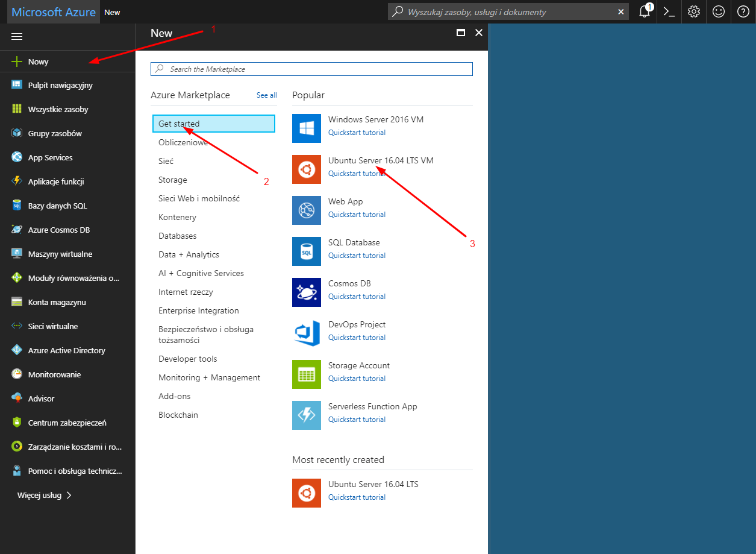Click the Grupy zasobów cube icon
This screenshot has width=756, height=554.
pos(17,133)
